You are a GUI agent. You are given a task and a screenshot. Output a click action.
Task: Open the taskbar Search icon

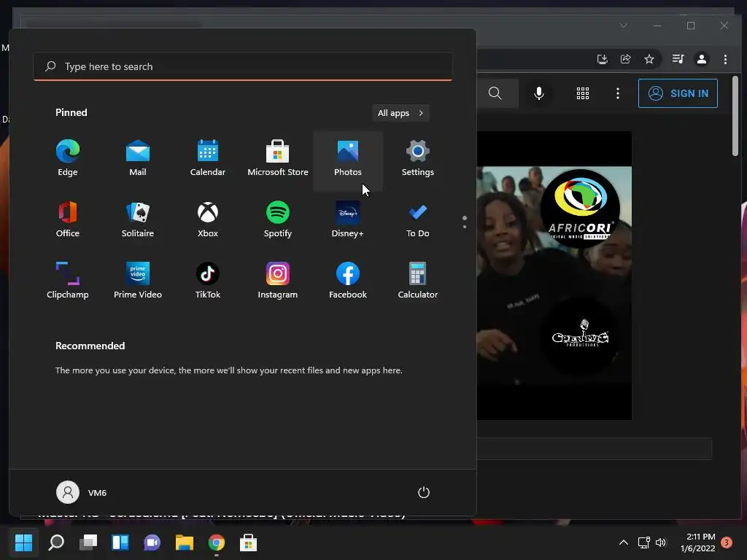[56, 542]
